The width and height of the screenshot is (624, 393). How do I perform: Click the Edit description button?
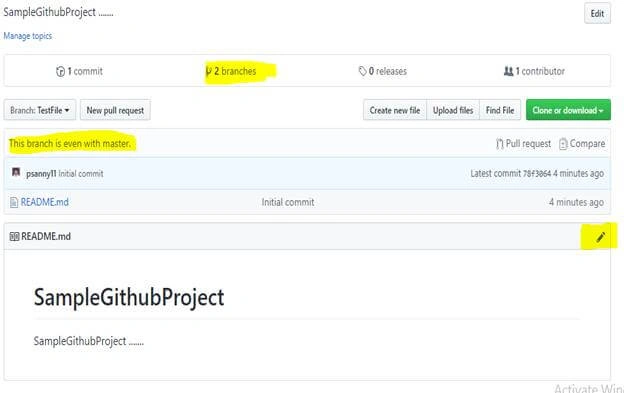click(x=597, y=14)
